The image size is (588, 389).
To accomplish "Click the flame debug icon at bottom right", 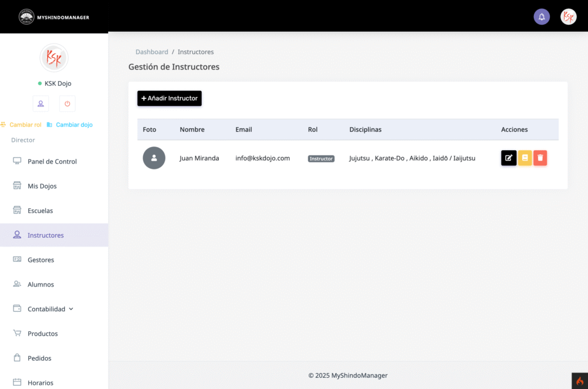I will 580,381.
